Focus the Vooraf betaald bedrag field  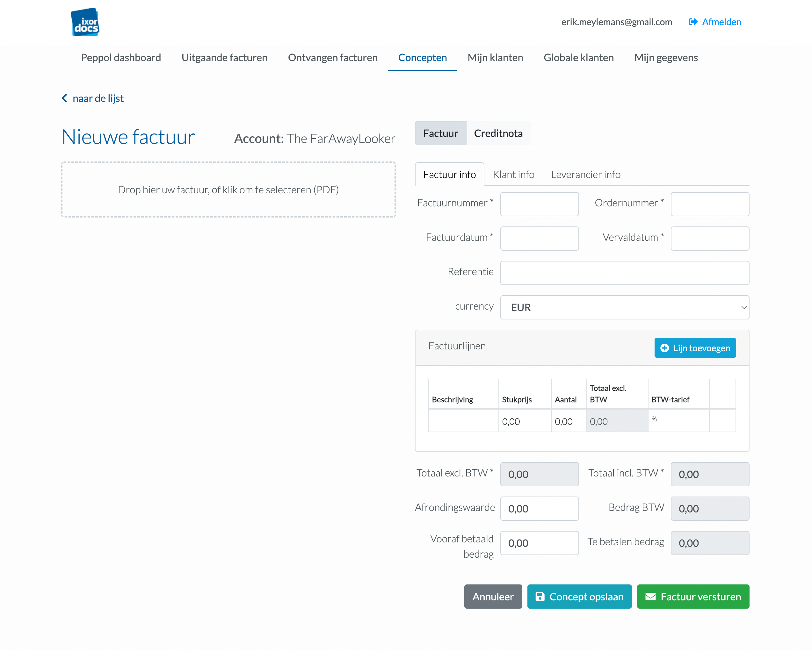tap(539, 543)
